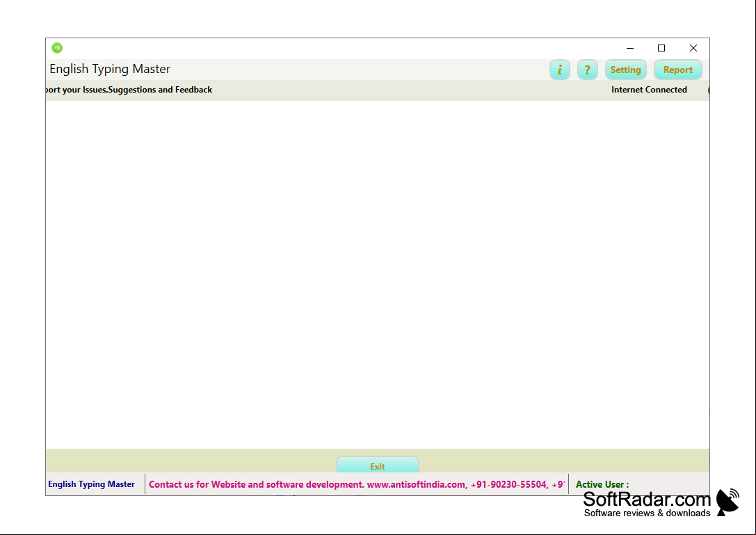This screenshot has height=535, width=756.
Task: Open the Report view
Action: 677,70
